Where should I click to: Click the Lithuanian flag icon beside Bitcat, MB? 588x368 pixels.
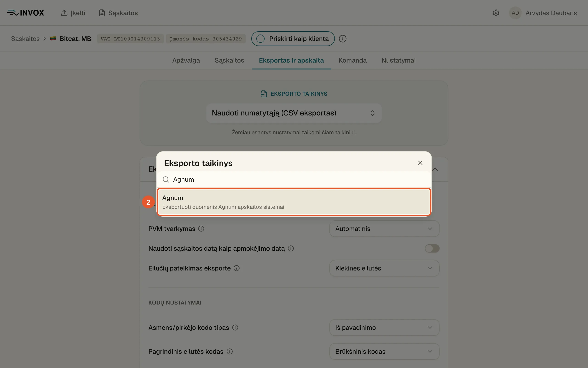(53, 38)
